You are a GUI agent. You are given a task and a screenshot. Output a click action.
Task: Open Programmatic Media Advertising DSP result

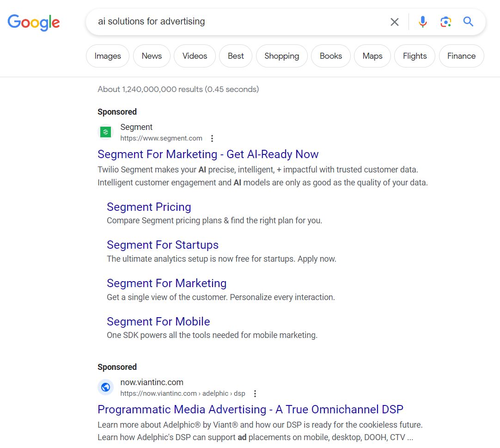click(x=250, y=409)
